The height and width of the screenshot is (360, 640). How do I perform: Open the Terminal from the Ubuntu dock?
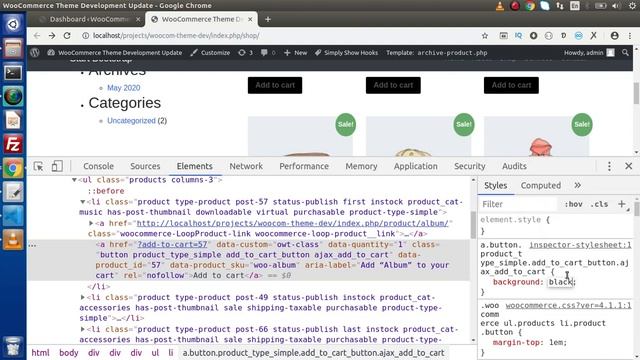pyautogui.click(x=13, y=73)
